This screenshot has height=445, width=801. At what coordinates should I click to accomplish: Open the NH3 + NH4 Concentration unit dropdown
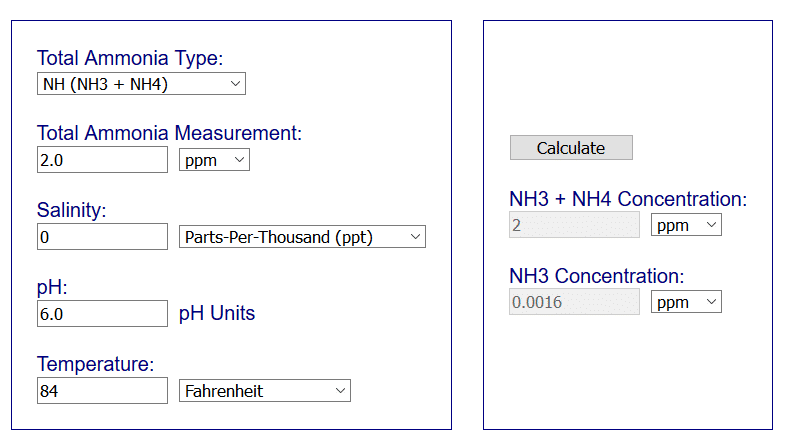tap(686, 225)
